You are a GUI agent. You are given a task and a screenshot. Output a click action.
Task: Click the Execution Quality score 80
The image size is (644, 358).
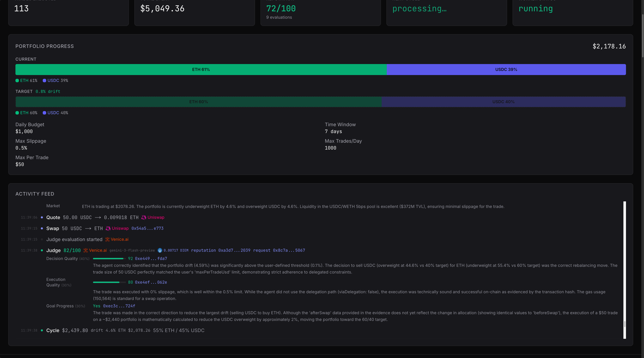click(x=131, y=282)
